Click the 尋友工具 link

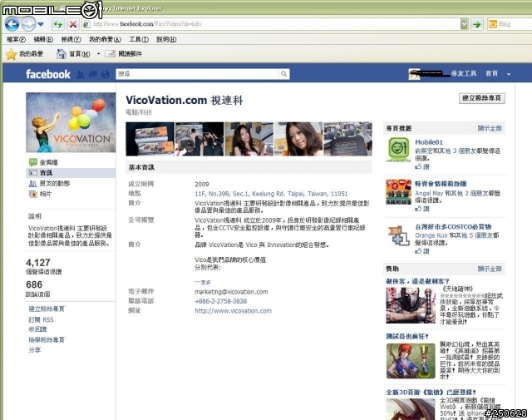point(464,73)
